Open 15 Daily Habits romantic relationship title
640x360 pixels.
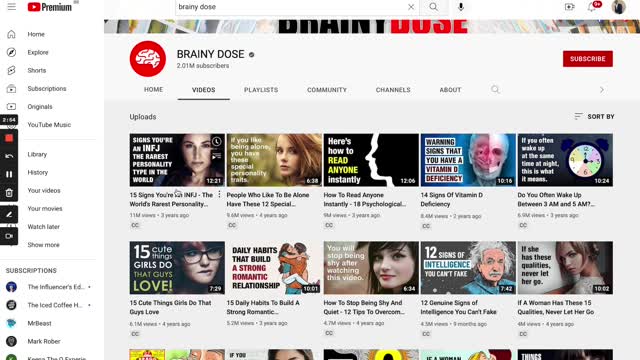pos(263,307)
